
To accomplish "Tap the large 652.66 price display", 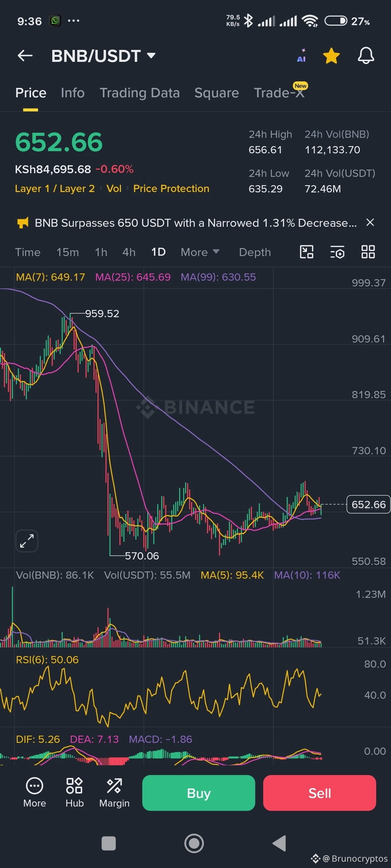I will (x=59, y=142).
